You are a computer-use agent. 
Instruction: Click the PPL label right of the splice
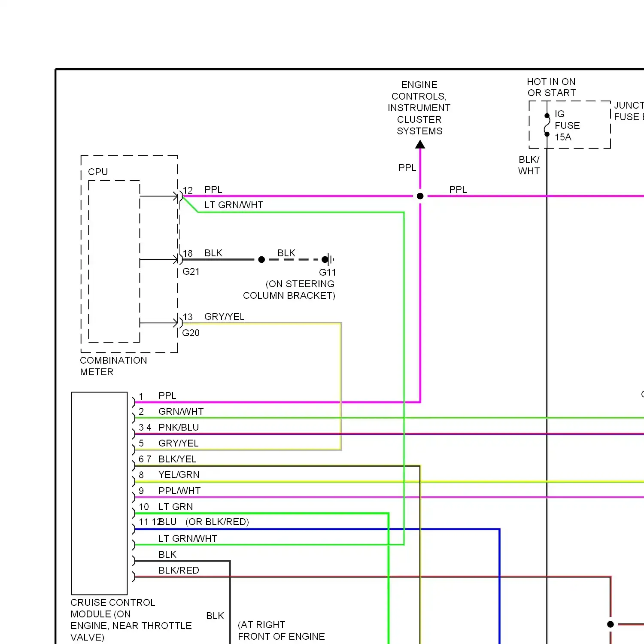(458, 189)
